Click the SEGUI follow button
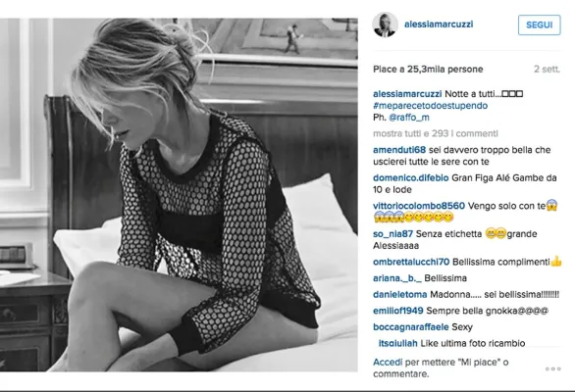 pyautogui.click(x=539, y=24)
